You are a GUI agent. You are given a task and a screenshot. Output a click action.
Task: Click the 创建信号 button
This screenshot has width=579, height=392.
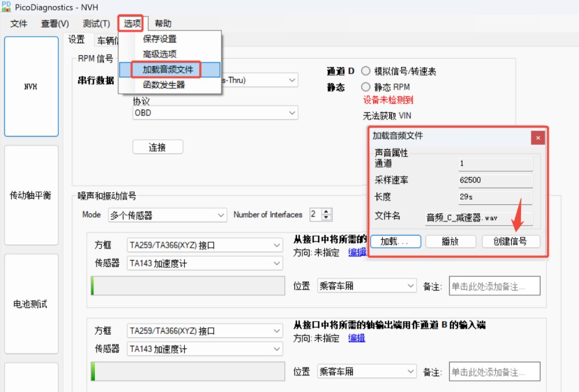point(511,242)
